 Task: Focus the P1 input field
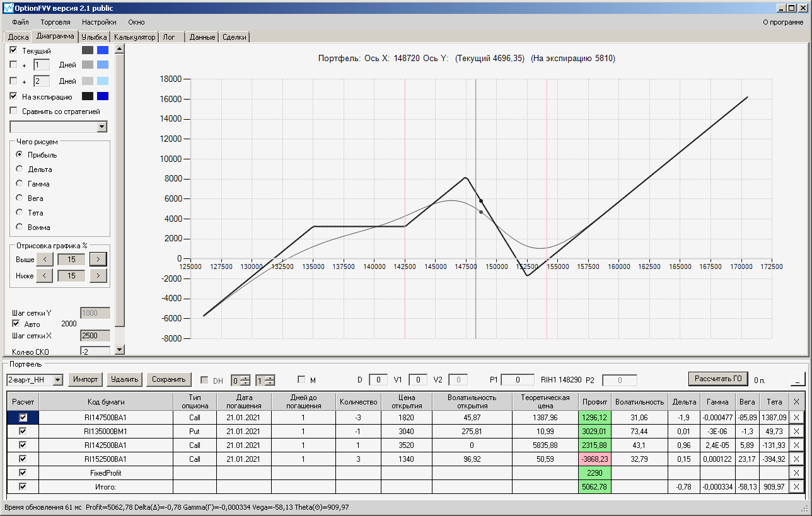(x=518, y=380)
